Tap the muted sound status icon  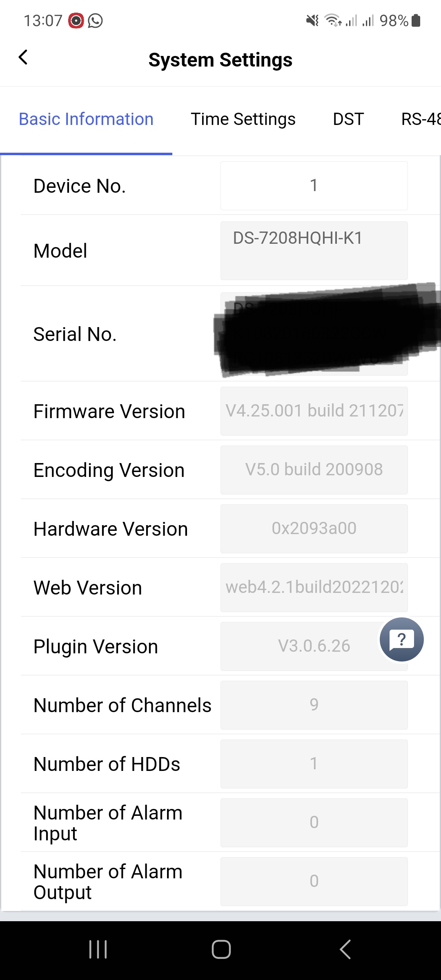[x=312, y=20]
